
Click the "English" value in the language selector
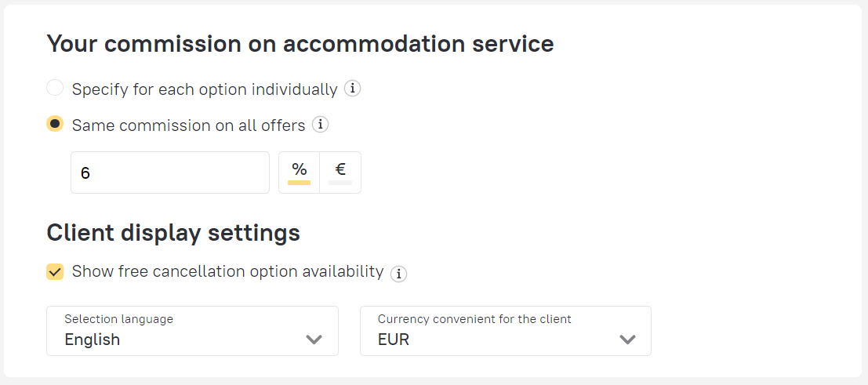click(x=93, y=340)
